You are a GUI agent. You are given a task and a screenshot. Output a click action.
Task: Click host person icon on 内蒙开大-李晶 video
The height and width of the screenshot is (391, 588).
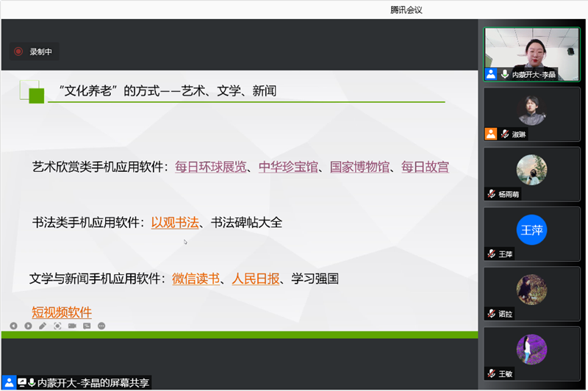tap(491, 74)
